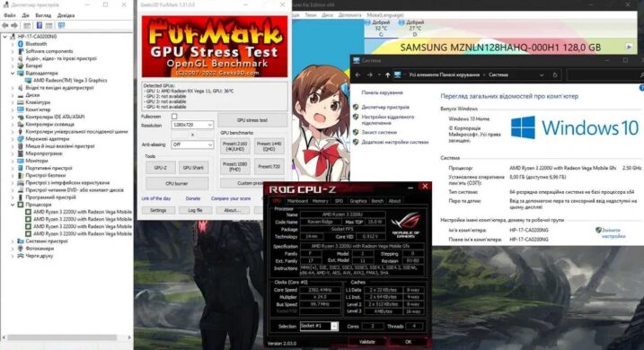Start the GPU stress test in FurMark

252,120
